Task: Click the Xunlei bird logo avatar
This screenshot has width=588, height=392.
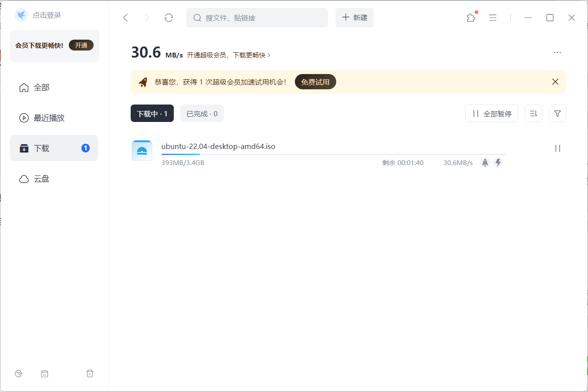Action: tap(21, 15)
